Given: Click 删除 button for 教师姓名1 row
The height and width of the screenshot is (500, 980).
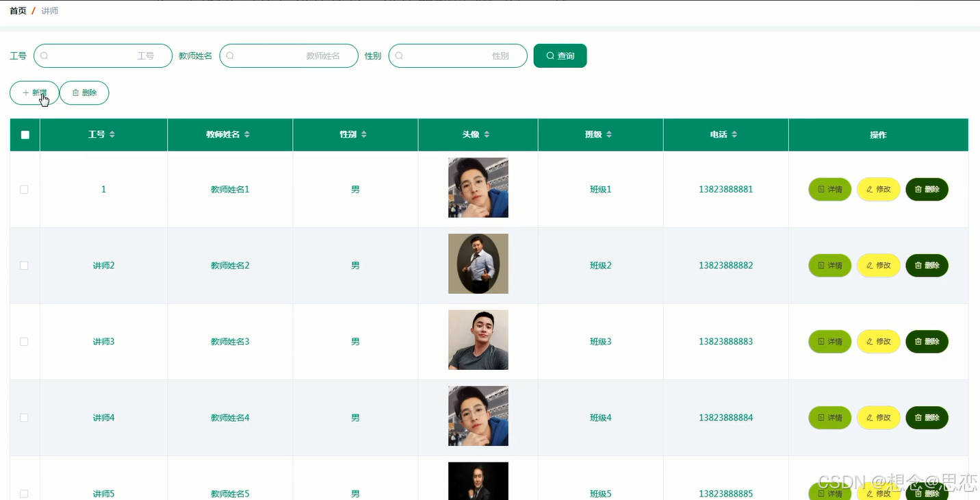Looking at the screenshot, I should [927, 189].
